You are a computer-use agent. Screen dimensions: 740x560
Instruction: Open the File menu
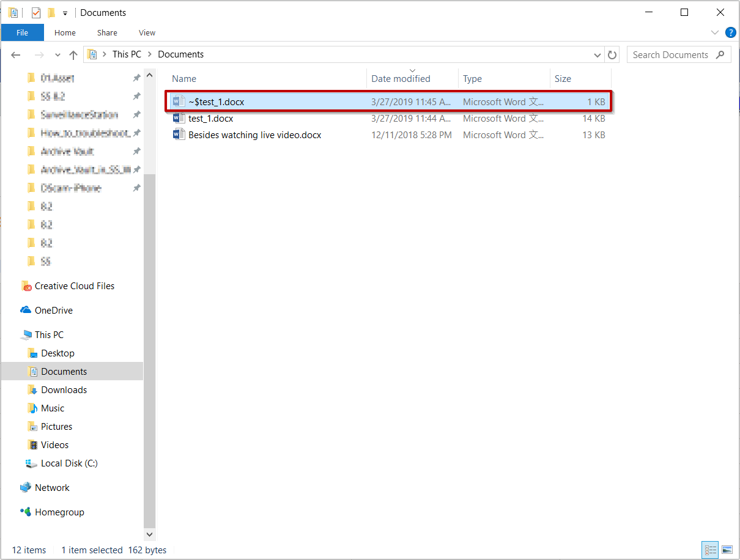pyautogui.click(x=23, y=33)
